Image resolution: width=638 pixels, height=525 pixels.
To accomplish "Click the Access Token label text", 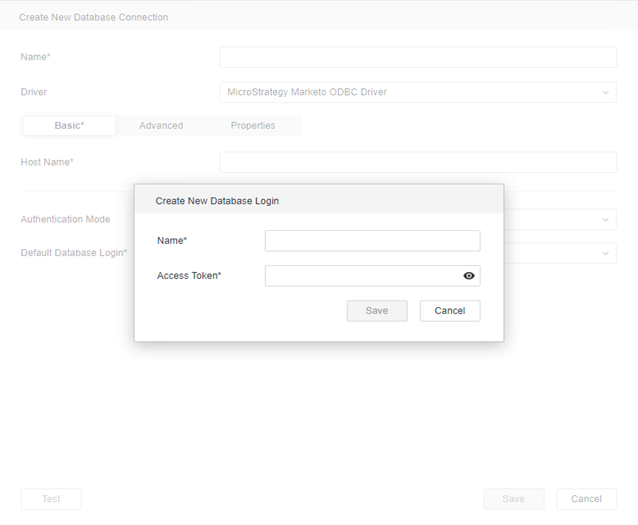I will [189, 276].
